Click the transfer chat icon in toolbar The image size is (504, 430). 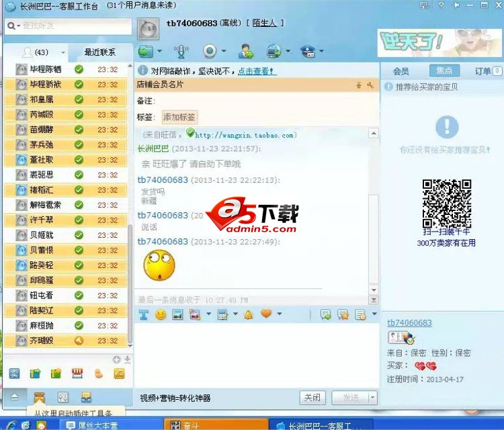[146, 51]
